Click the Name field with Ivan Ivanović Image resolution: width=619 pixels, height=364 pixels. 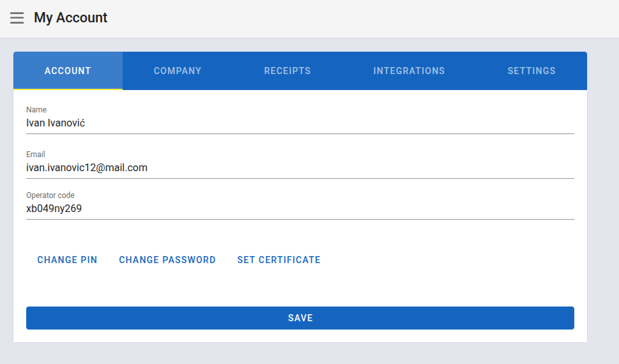[300, 123]
